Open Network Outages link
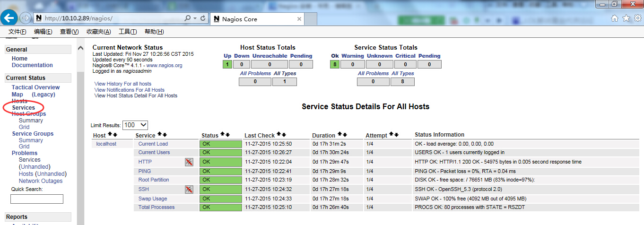 [x=41, y=181]
